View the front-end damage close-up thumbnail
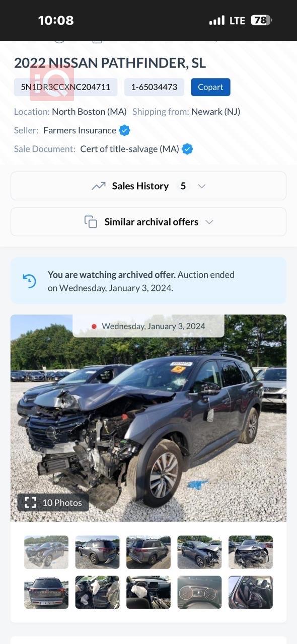The height and width of the screenshot is (644, 297). coord(251,552)
